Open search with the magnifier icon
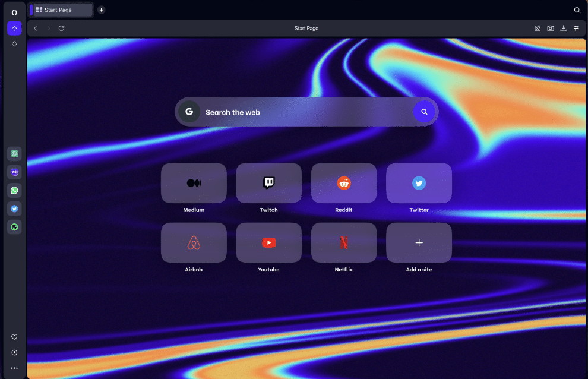 (577, 10)
